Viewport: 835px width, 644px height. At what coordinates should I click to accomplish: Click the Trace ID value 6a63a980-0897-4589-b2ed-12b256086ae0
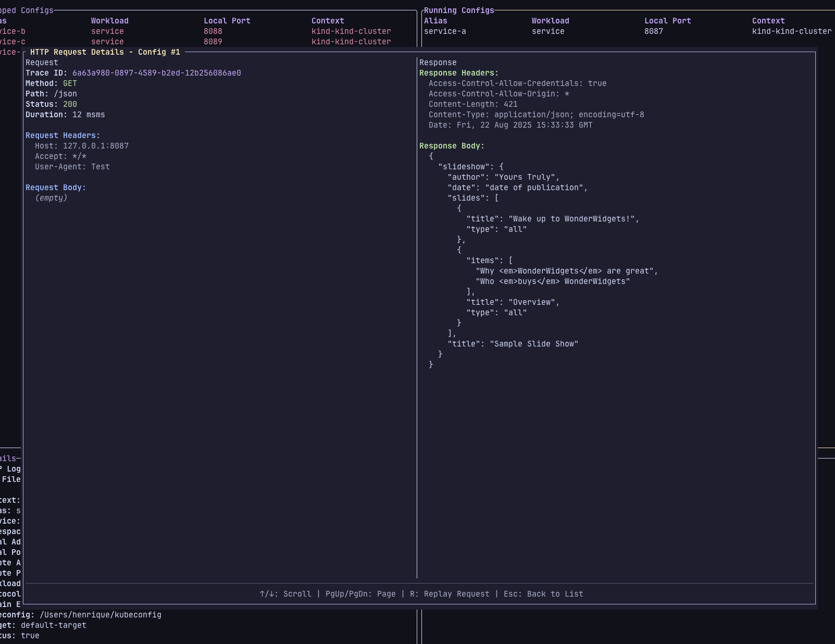pyautogui.click(x=156, y=73)
